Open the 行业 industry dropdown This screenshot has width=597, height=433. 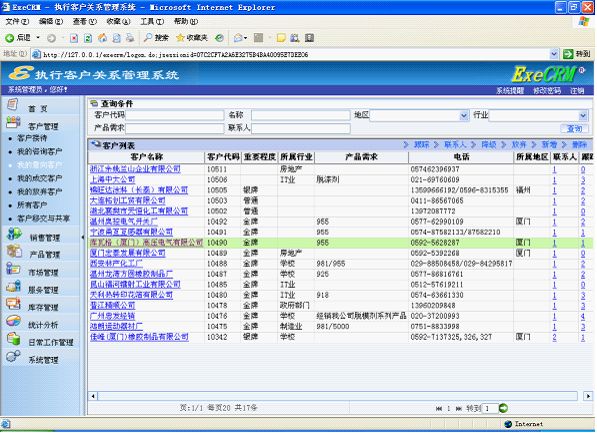[583, 115]
